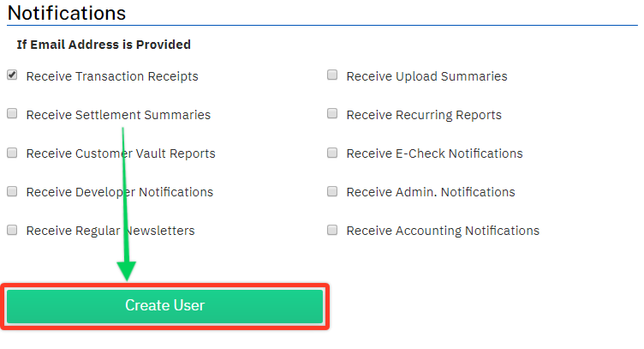Image resolution: width=644 pixels, height=349 pixels.
Task: Tick the Receive Customer Vault Reports checkbox
Action: 12,153
